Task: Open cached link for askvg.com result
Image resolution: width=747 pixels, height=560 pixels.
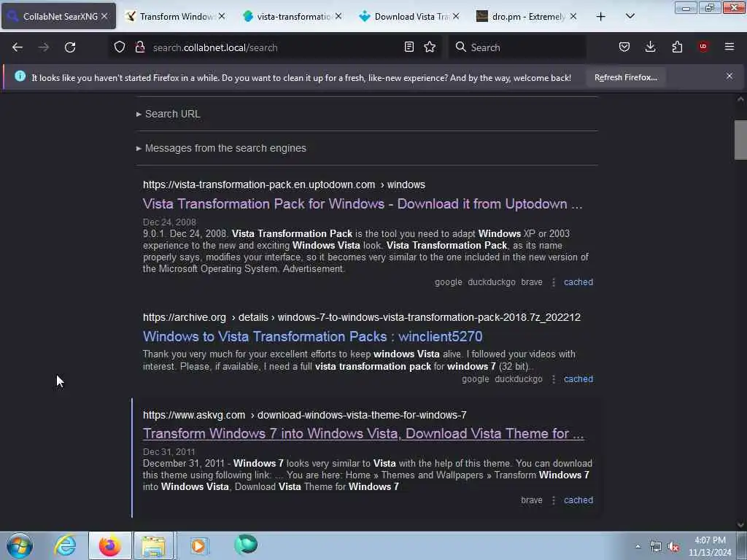Action: (578, 500)
